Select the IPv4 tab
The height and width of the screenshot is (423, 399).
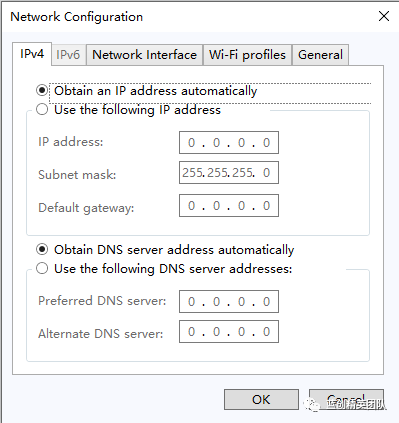32,54
